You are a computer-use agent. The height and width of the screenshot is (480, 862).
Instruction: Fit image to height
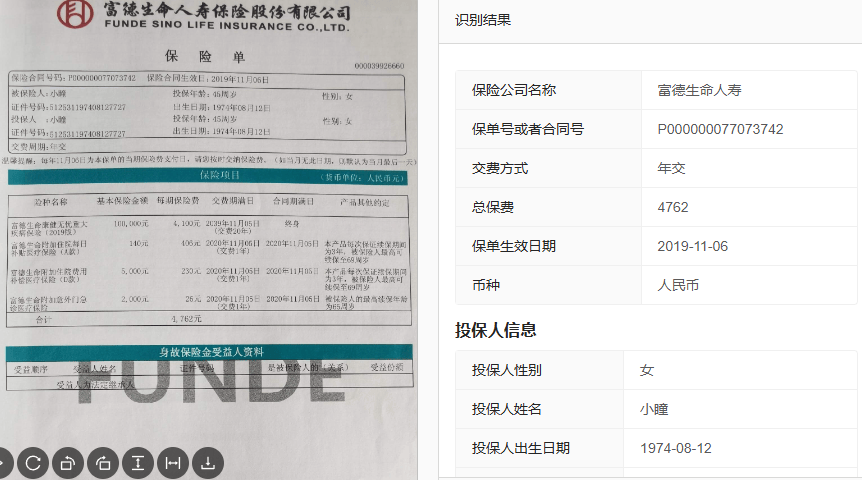(138, 464)
